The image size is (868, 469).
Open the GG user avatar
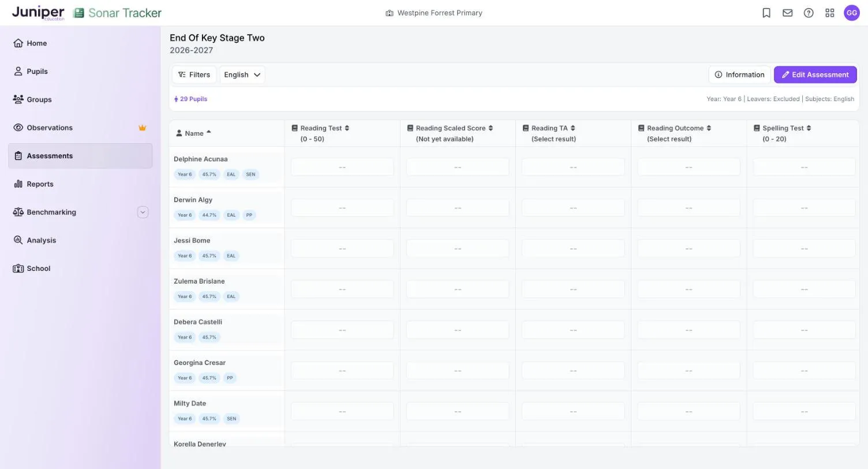click(852, 13)
